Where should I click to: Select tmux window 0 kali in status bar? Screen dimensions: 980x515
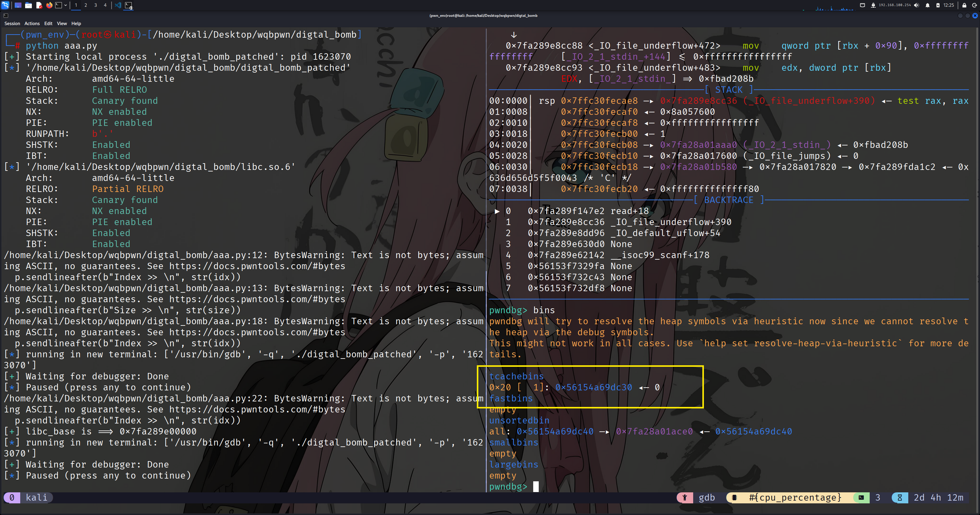pos(28,498)
